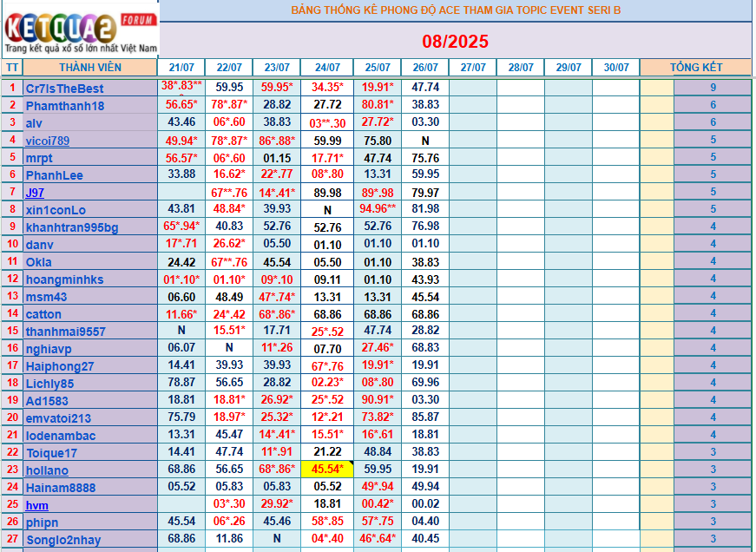Click the TT column header
Viewport: 756px width, 552px height.
point(12,68)
